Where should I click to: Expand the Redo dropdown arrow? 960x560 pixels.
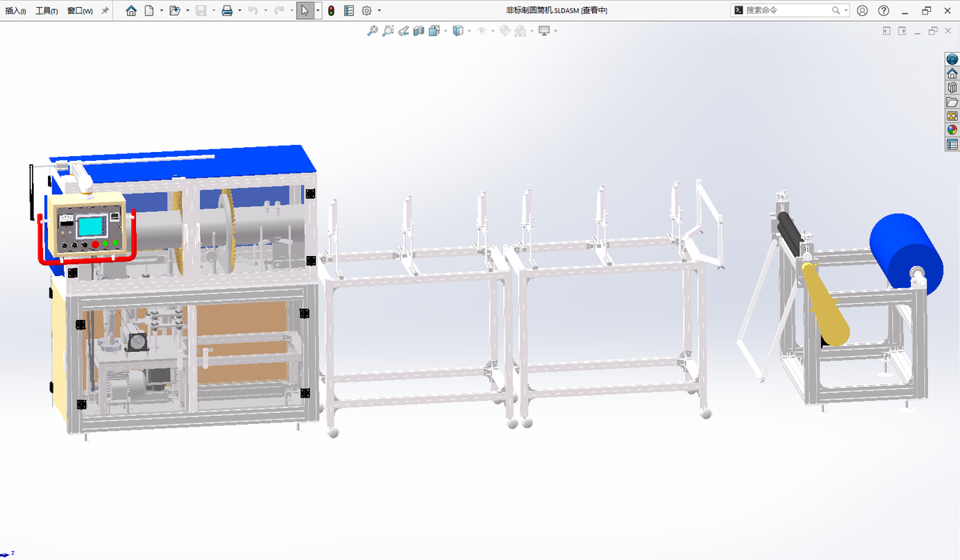coord(290,11)
